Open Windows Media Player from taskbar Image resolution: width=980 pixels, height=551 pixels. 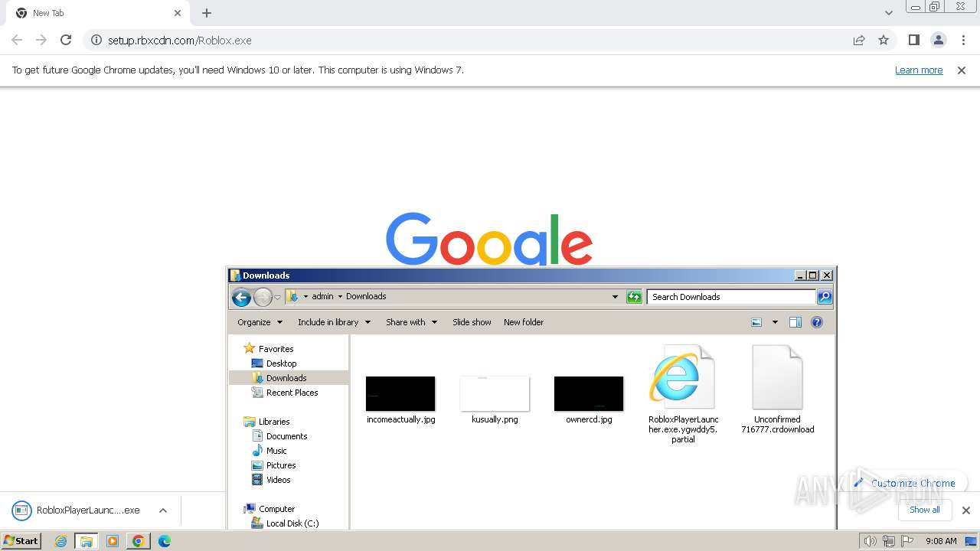point(113,541)
